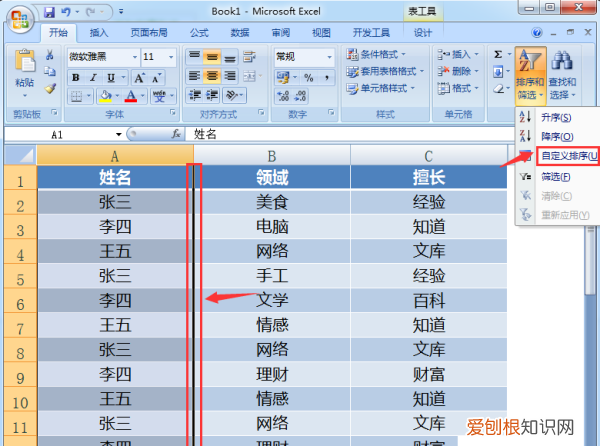Image resolution: width=600 pixels, height=446 pixels.
Task: Open customize quick access toolbar arrow
Action: pos(121,12)
